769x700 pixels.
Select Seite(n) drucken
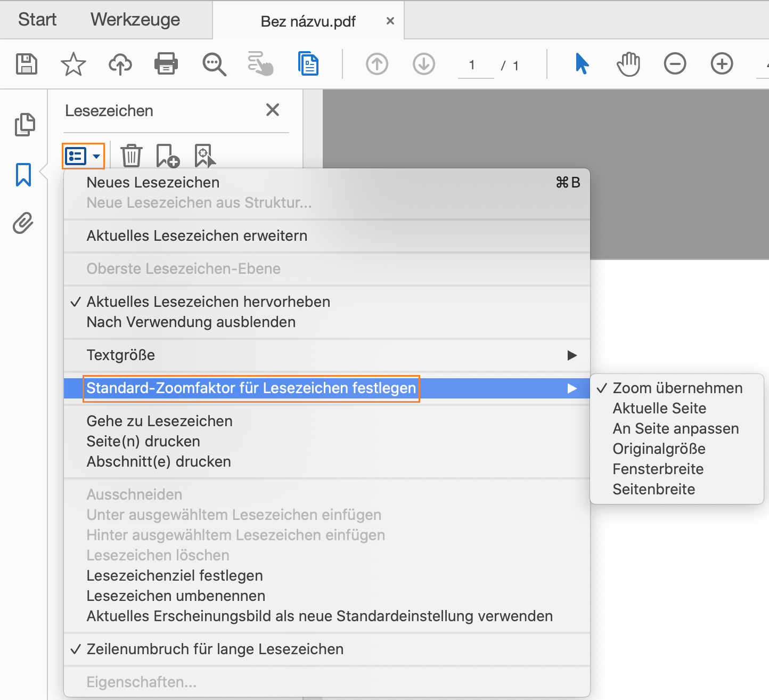click(x=327, y=441)
